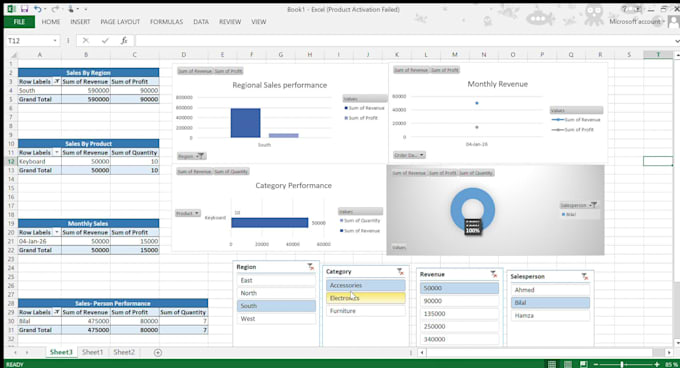The height and width of the screenshot is (368, 680).
Task: Toggle East in the Region slicer
Action: pos(276,280)
